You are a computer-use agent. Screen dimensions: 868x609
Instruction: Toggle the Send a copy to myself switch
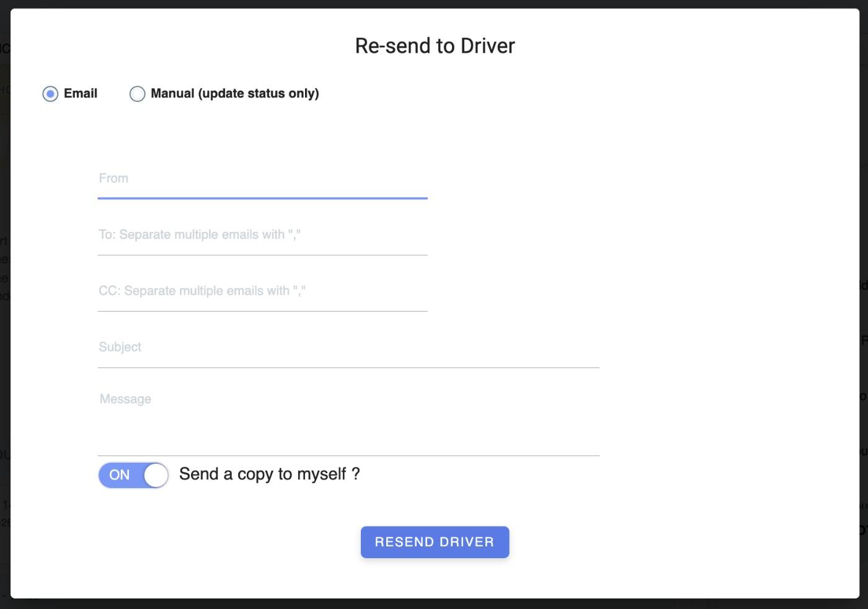[x=133, y=475]
